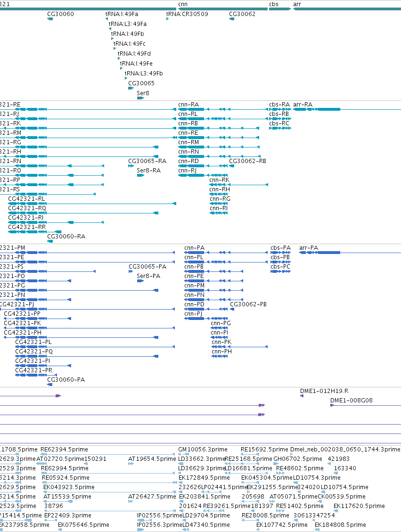Select CG42321-PR protein label
This screenshot has height=532, width=401.
[x=33, y=370]
